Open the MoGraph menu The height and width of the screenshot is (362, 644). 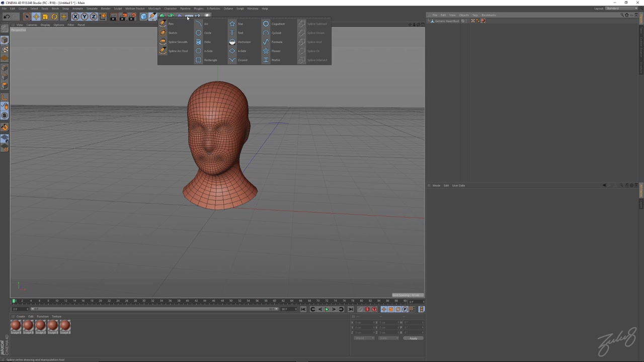pos(154,9)
